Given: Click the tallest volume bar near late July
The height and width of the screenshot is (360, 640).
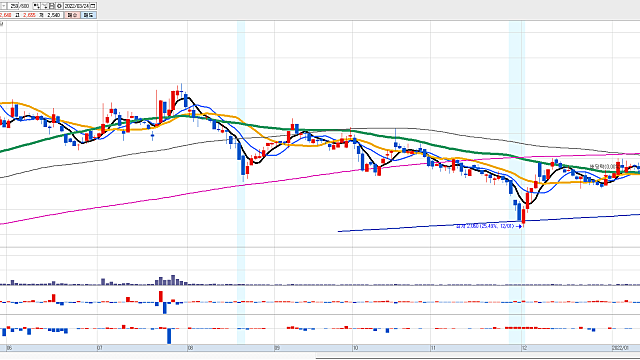Looking at the screenshot, I should 173,280.
